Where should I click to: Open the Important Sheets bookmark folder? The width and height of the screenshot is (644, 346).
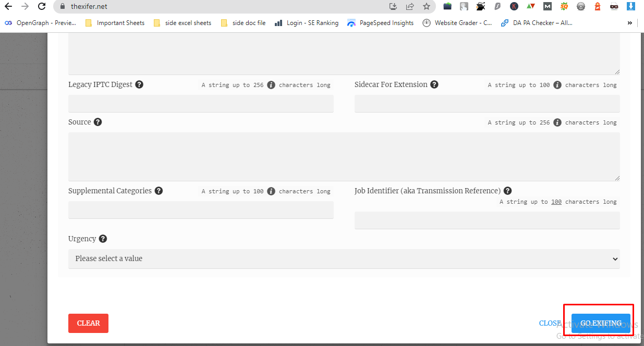point(115,23)
